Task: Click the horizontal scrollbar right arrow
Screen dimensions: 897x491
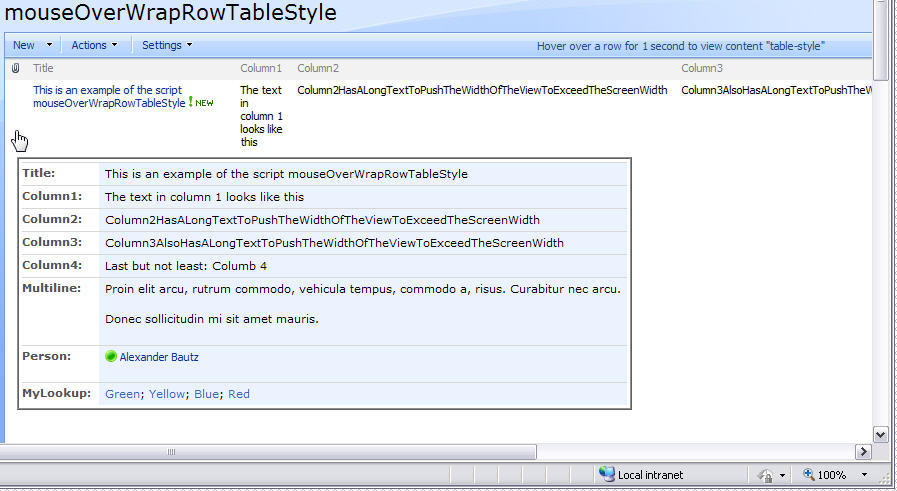Action: (x=863, y=452)
